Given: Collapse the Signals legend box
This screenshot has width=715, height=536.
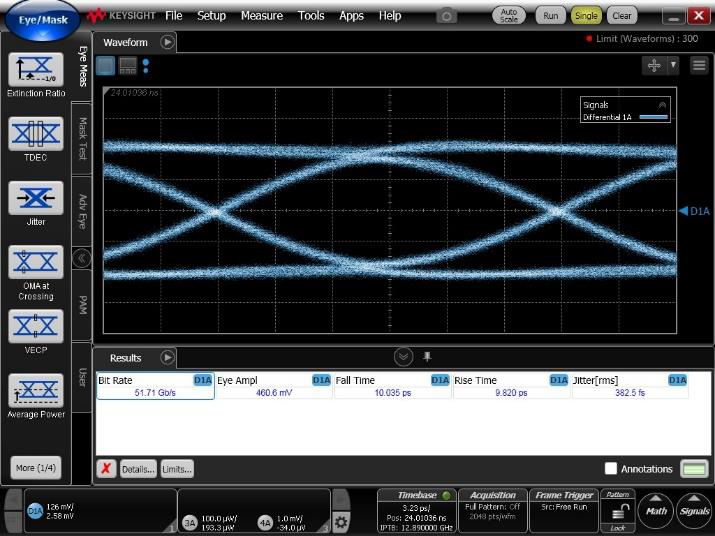Looking at the screenshot, I should [x=661, y=104].
